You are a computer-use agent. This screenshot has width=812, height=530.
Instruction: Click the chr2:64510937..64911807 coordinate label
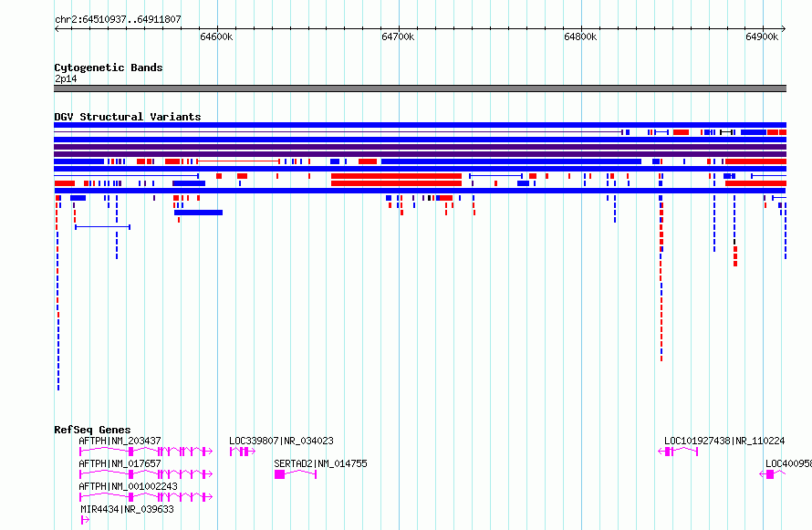118,19
